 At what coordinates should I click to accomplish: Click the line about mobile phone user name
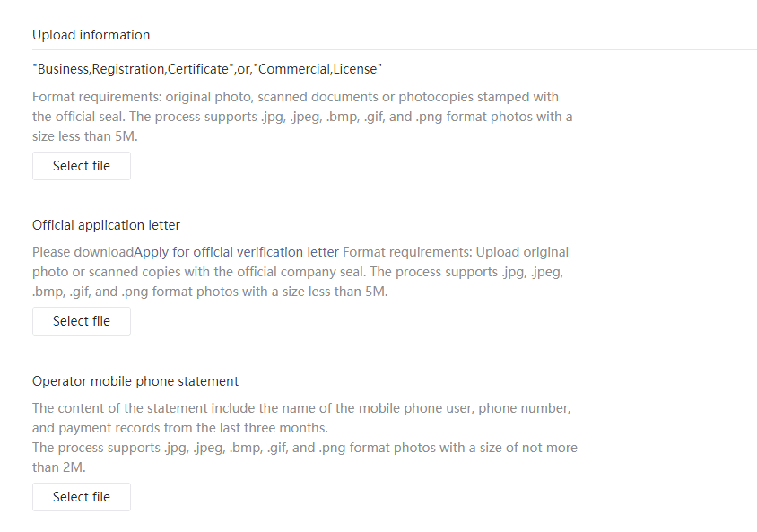pyautogui.click(x=301, y=408)
